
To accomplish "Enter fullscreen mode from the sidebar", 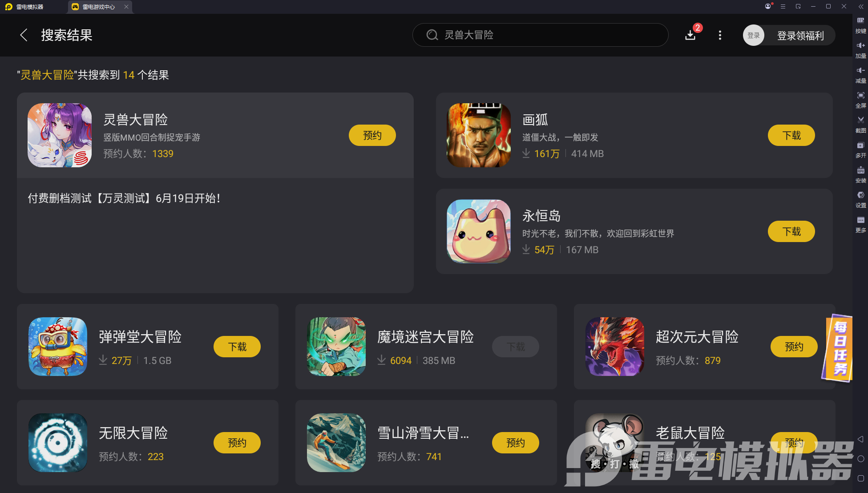I will coord(860,100).
